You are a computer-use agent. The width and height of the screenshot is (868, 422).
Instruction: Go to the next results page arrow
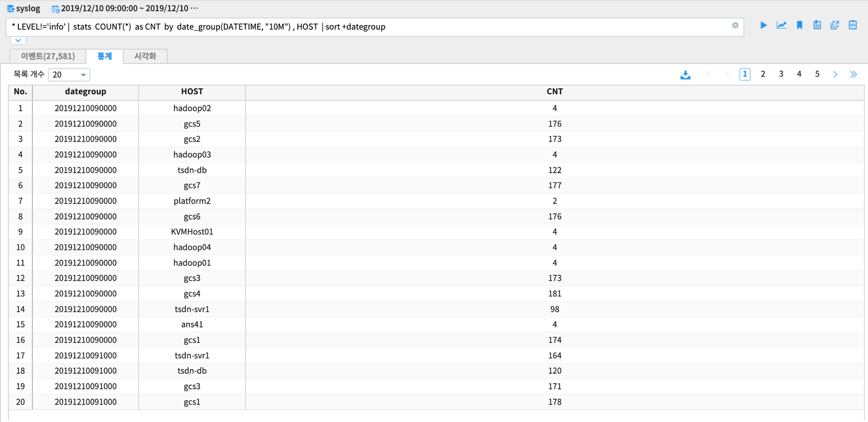coord(835,74)
